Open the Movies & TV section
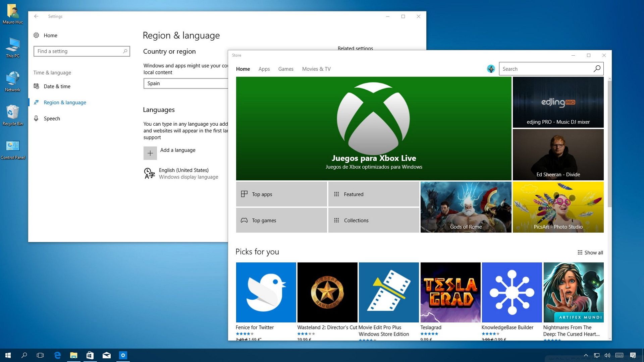 [x=316, y=69]
